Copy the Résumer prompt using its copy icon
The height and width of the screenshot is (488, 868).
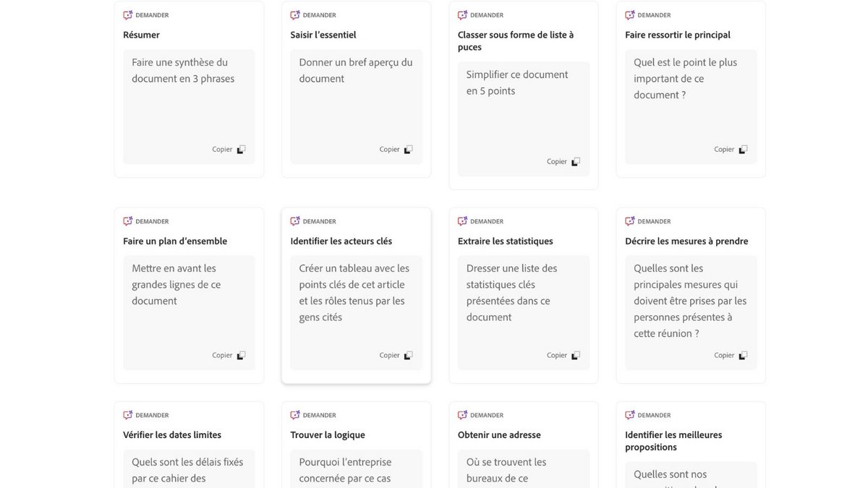242,150
